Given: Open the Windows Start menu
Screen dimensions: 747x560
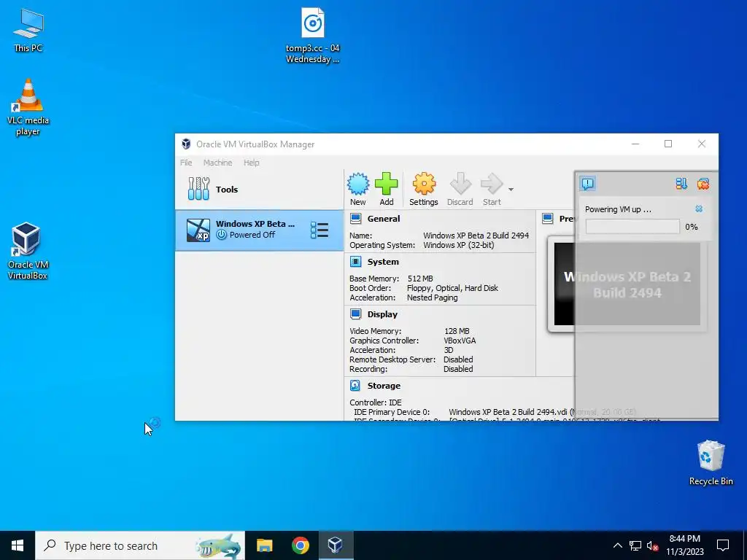Looking at the screenshot, I should point(18,545).
